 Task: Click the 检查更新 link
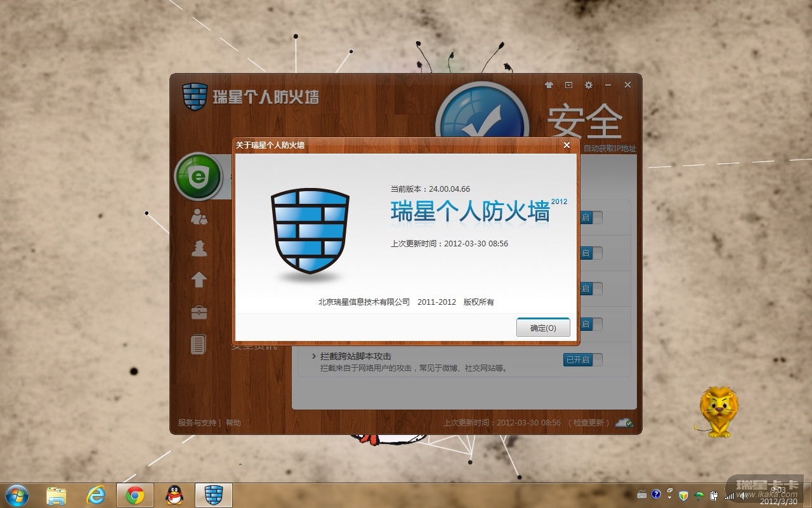[588, 423]
